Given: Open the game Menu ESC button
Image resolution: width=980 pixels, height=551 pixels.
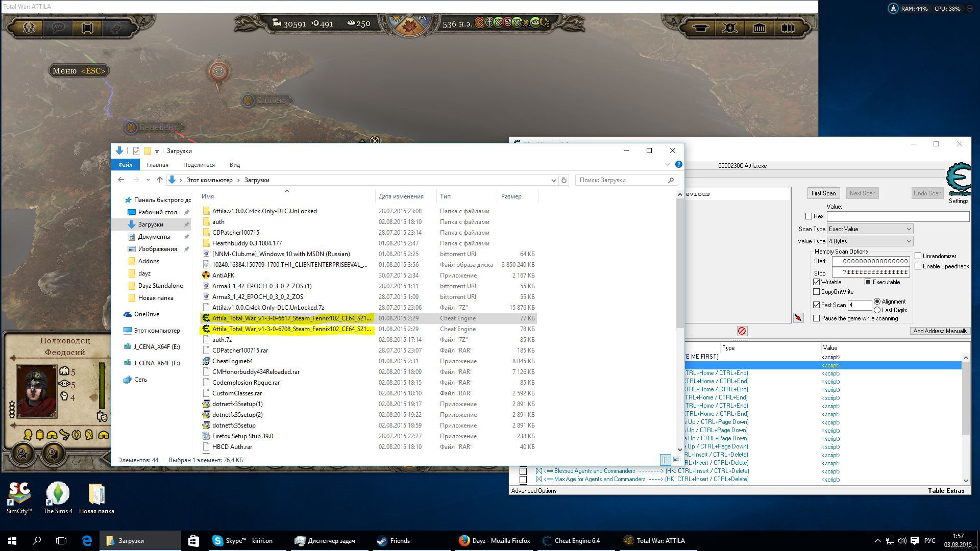Looking at the screenshot, I should pos(79,71).
